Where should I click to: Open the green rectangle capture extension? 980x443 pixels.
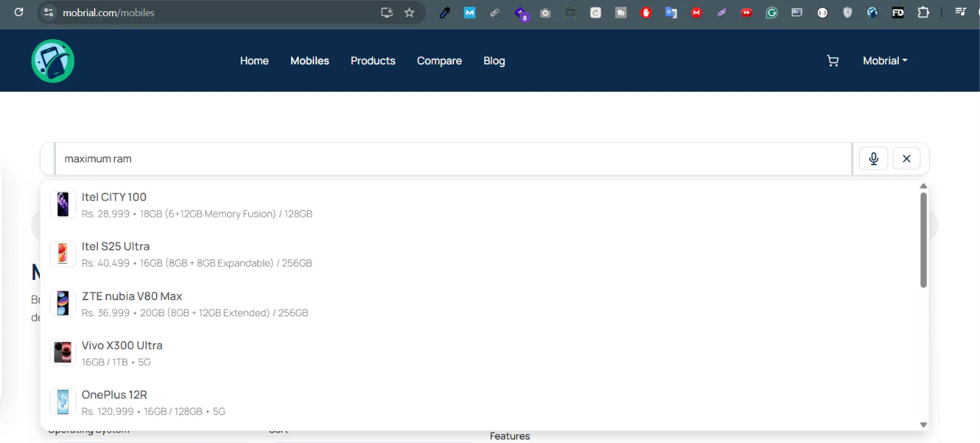tap(571, 13)
